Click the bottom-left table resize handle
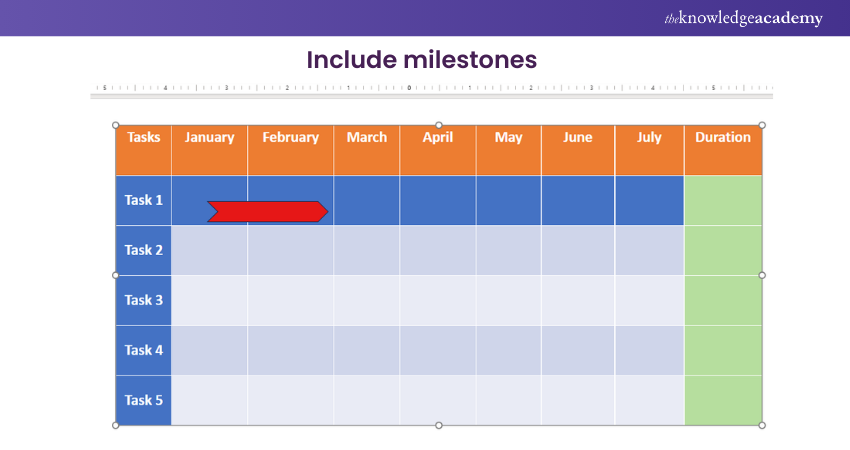The image size is (850, 450). coord(115,425)
